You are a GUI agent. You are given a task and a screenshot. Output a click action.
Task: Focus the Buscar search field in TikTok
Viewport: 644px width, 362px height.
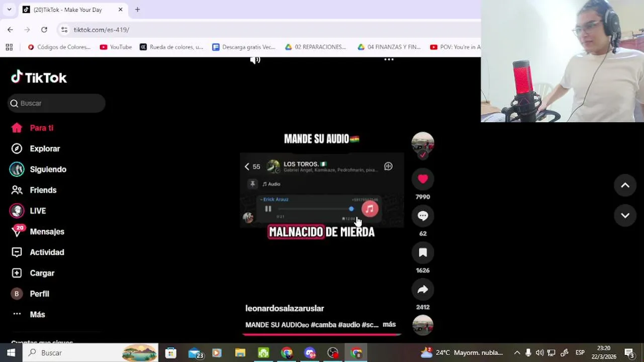(56, 103)
